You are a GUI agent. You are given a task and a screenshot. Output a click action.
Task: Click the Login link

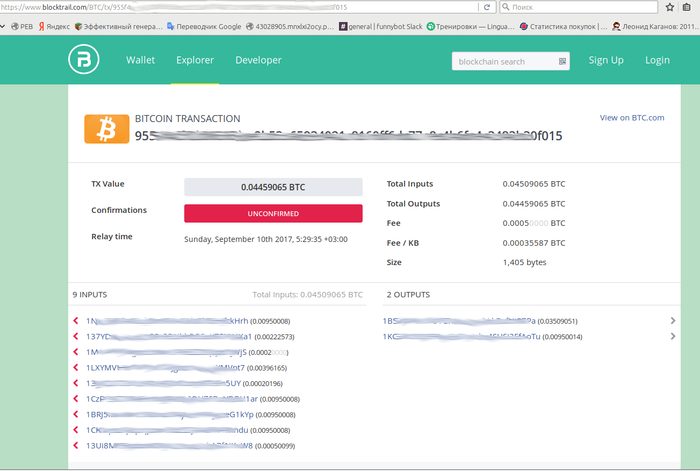[657, 60]
